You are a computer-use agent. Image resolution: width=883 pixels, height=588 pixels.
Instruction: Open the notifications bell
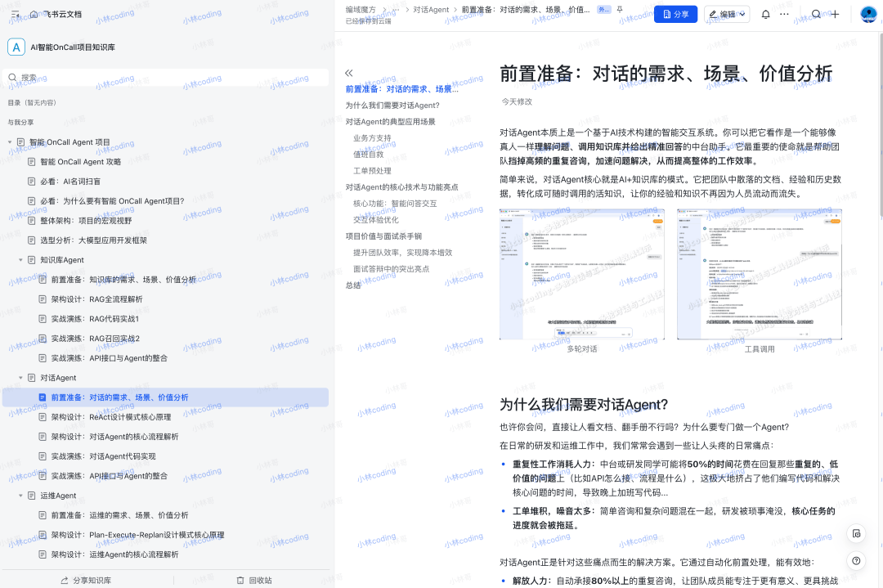tap(765, 14)
